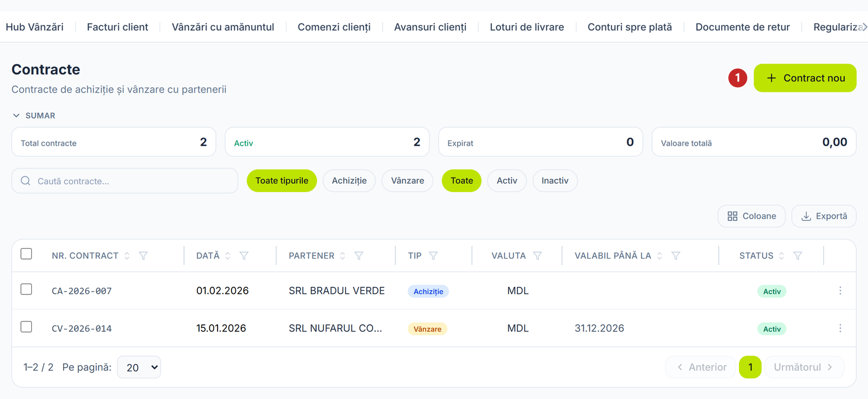This screenshot has height=399, width=868.
Task: Focus the Caută contracte search field
Action: coord(125,181)
